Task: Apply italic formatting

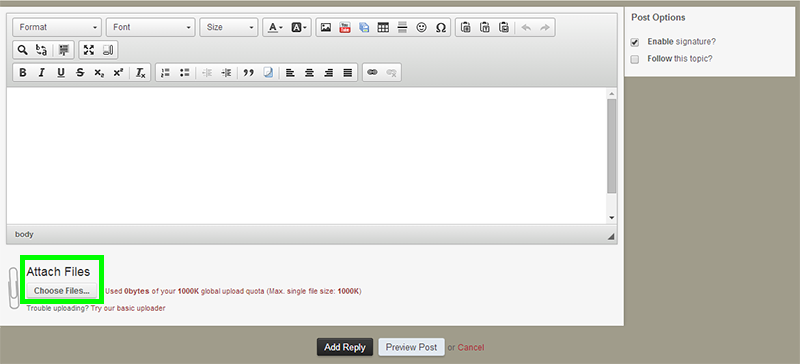Action: point(42,72)
